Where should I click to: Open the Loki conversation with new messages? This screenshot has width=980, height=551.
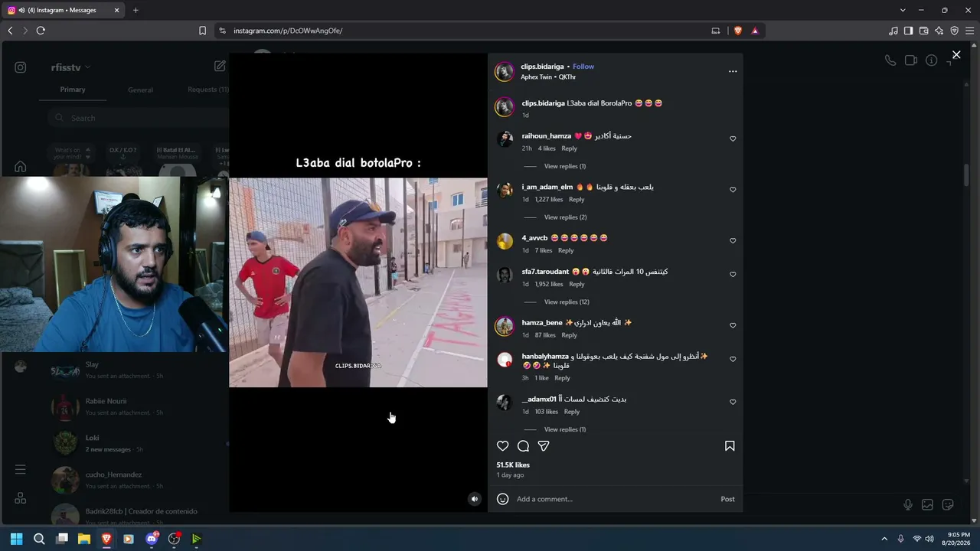(138, 443)
